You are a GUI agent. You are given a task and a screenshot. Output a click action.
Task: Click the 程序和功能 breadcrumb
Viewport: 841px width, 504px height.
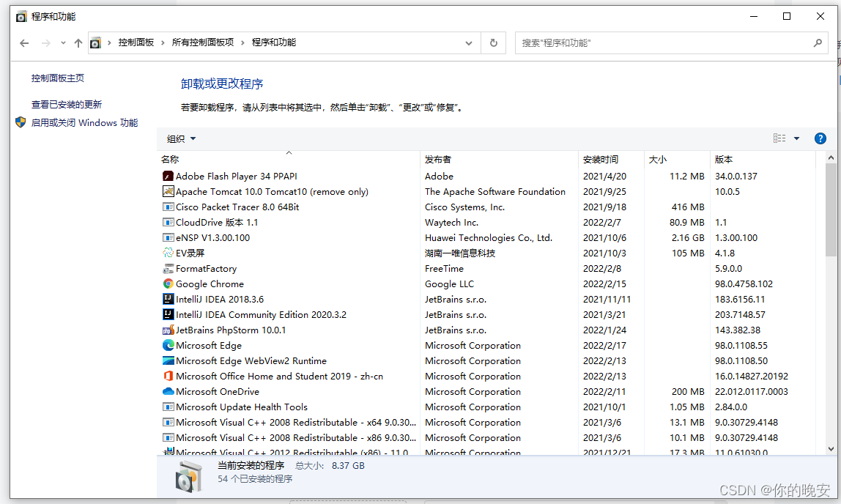[x=274, y=42]
